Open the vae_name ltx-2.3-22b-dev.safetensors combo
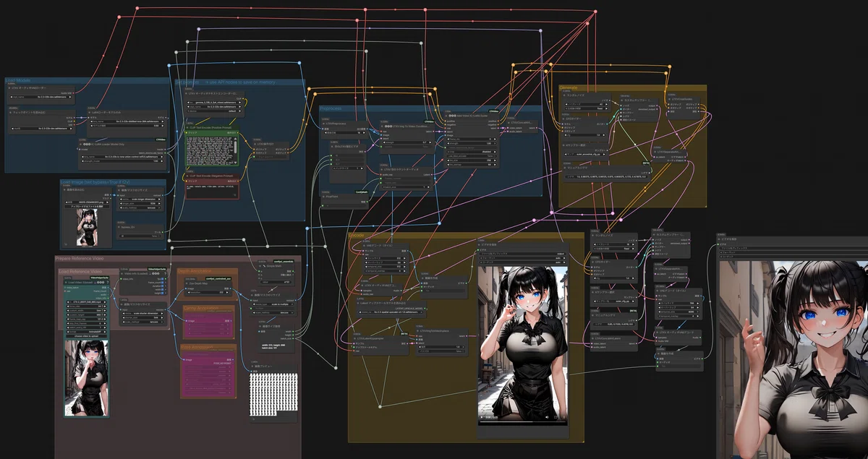The image size is (868, 459). coord(41,97)
